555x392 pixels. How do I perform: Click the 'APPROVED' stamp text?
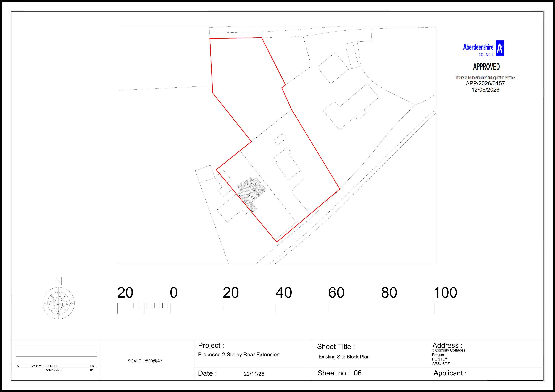pos(486,67)
